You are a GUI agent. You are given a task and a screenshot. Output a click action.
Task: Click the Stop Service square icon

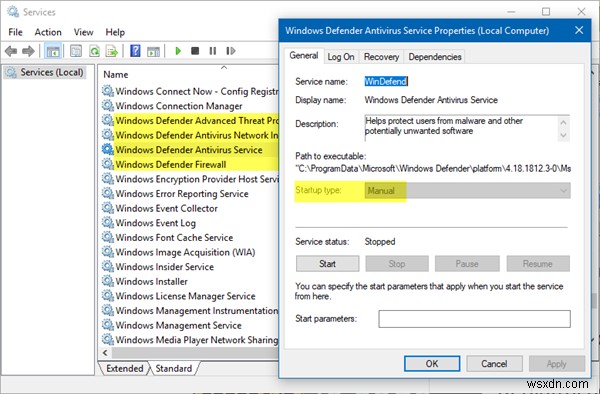click(x=195, y=50)
